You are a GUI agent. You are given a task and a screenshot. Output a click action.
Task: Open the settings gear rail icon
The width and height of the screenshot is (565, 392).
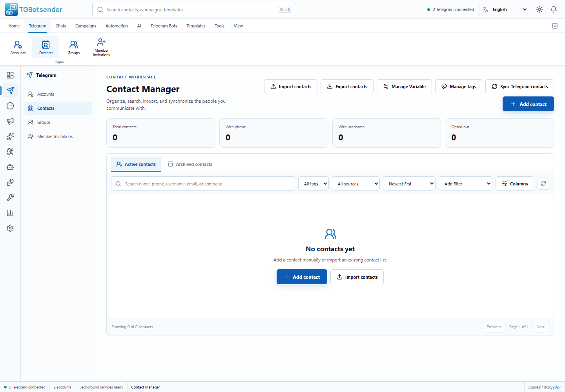[10, 228]
